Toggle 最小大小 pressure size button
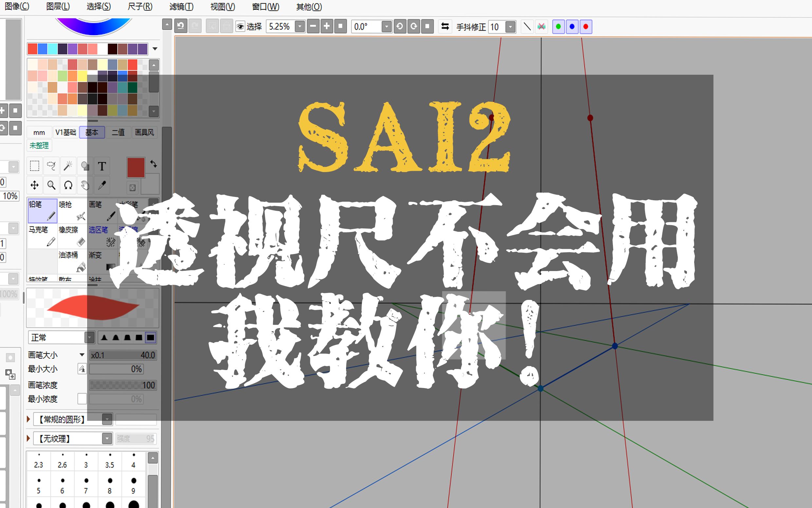This screenshot has height=508, width=812. click(x=82, y=369)
